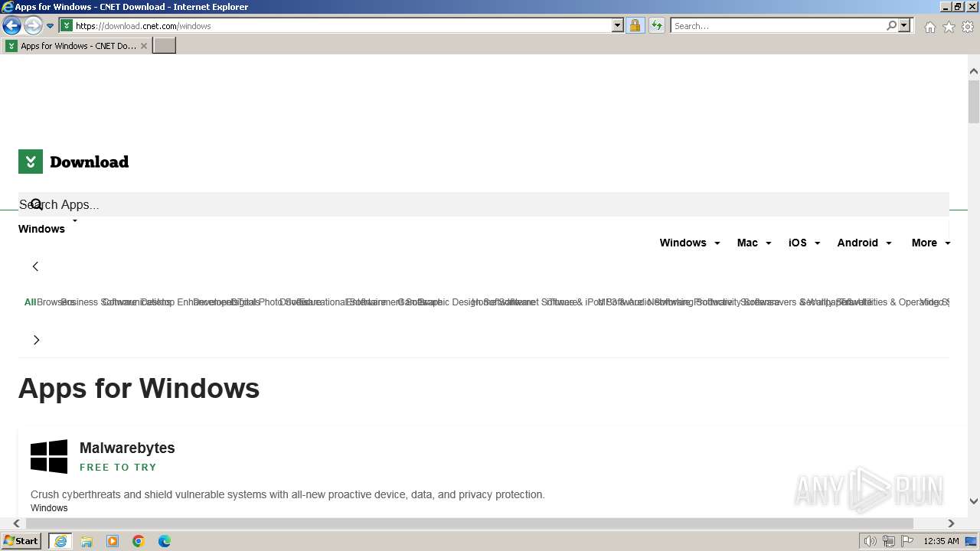
Task: Click the IE search box
Action: (779, 25)
